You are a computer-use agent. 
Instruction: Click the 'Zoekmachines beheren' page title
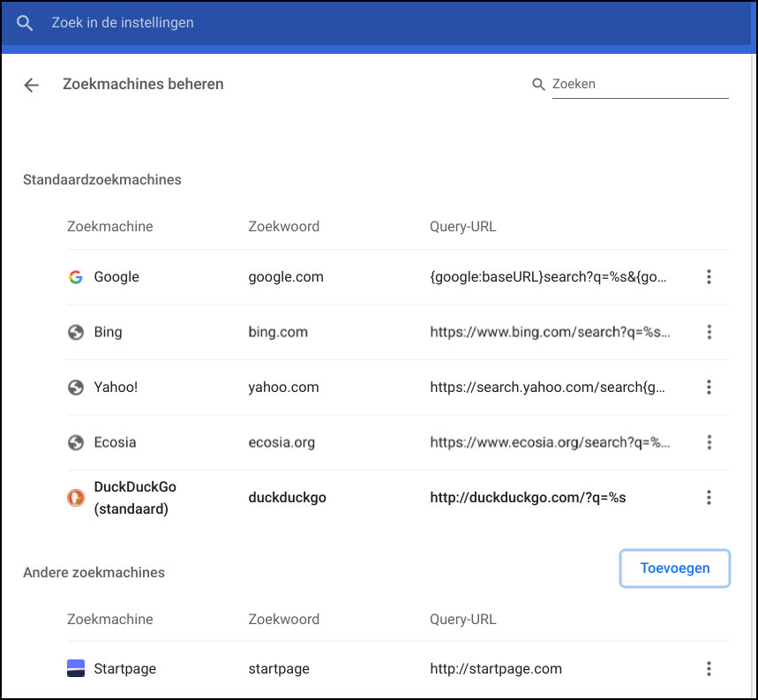(143, 84)
